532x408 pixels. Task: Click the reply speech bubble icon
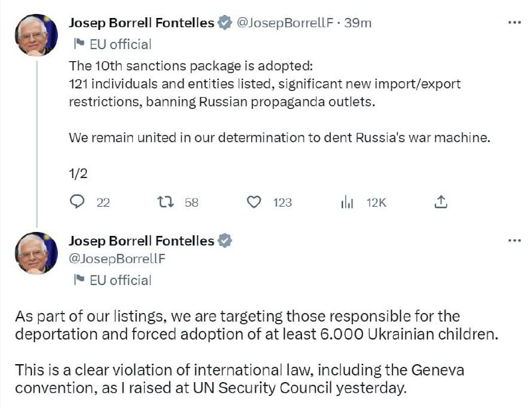pyautogui.click(x=77, y=202)
